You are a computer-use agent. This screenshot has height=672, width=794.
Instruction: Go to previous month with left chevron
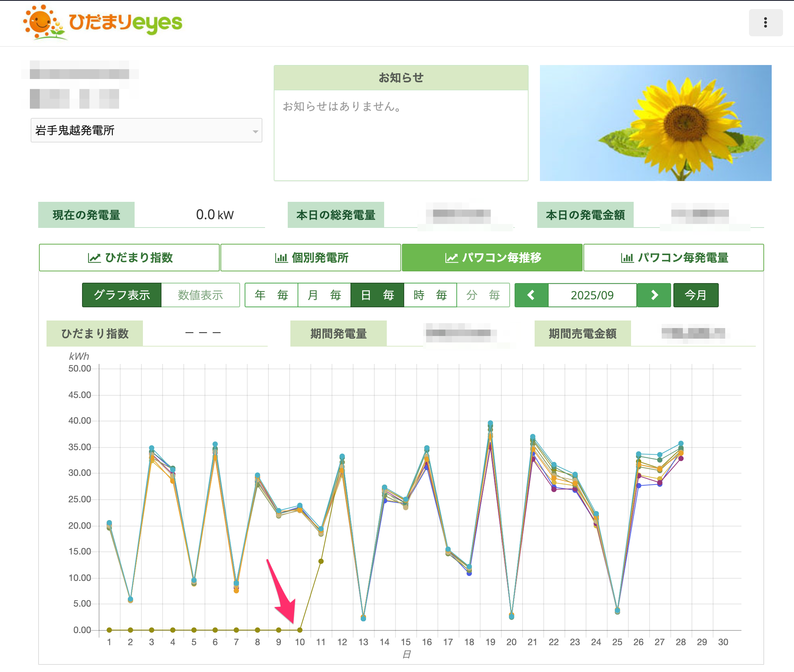coord(531,295)
